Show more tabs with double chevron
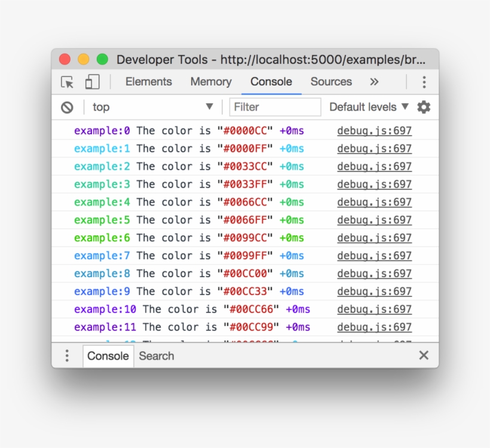490x448 pixels. tap(374, 82)
